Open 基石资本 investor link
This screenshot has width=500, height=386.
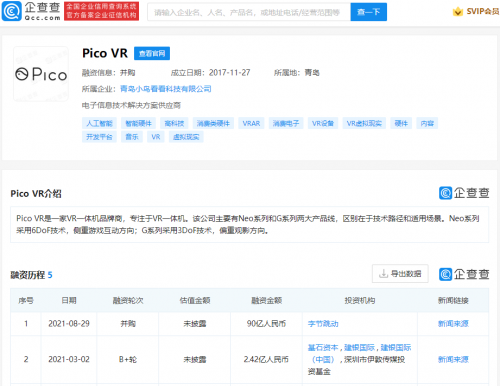[x=323, y=348]
